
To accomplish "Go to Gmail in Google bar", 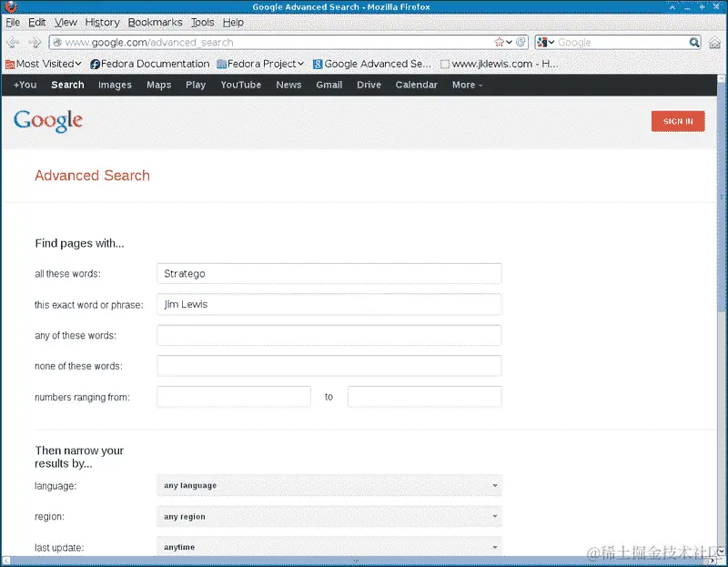I will click(x=329, y=85).
